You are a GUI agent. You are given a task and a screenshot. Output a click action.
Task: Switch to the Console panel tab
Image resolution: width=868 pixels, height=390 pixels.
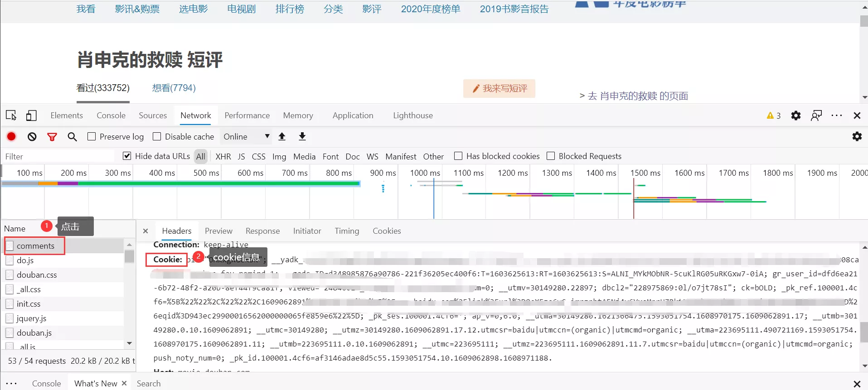(111, 116)
